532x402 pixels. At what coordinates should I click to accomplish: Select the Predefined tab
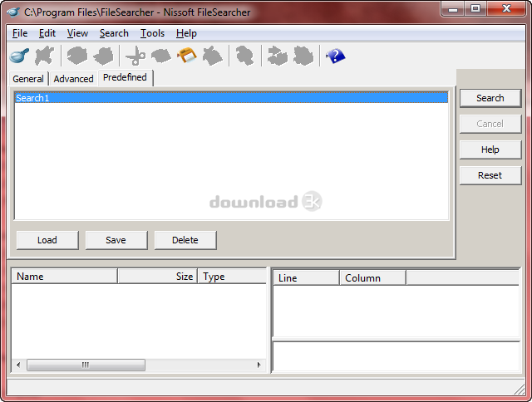pyautogui.click(x=125, y=77)
